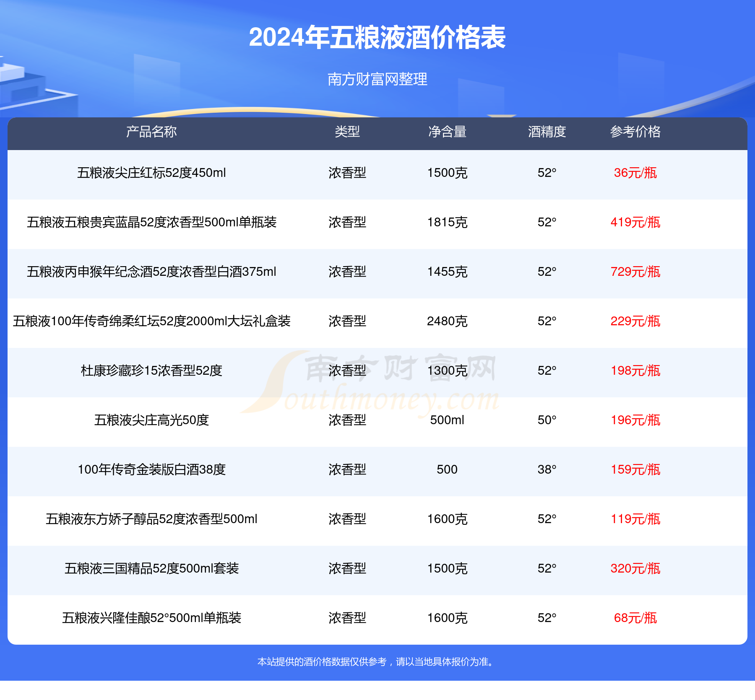Click 1500克 in the 五粮液尖庄红标 row
This screenshot has height=700, width=755.
[x=447, y=173]
